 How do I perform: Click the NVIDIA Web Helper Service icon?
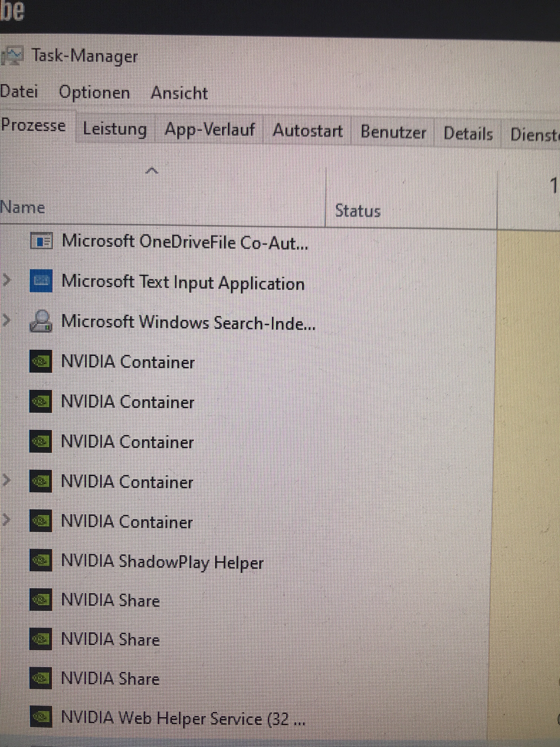click(41, 717)
